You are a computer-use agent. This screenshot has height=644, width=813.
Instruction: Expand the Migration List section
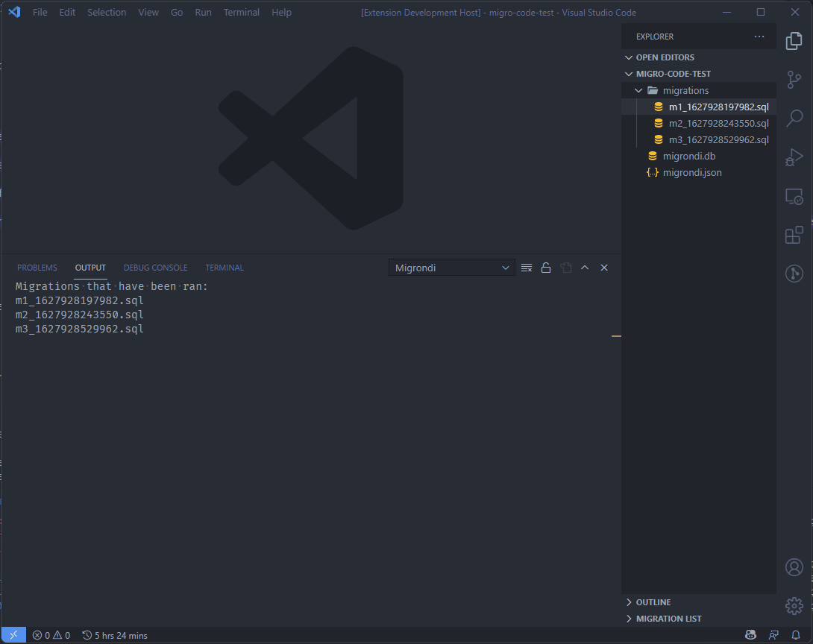click(x=699, y=619)
